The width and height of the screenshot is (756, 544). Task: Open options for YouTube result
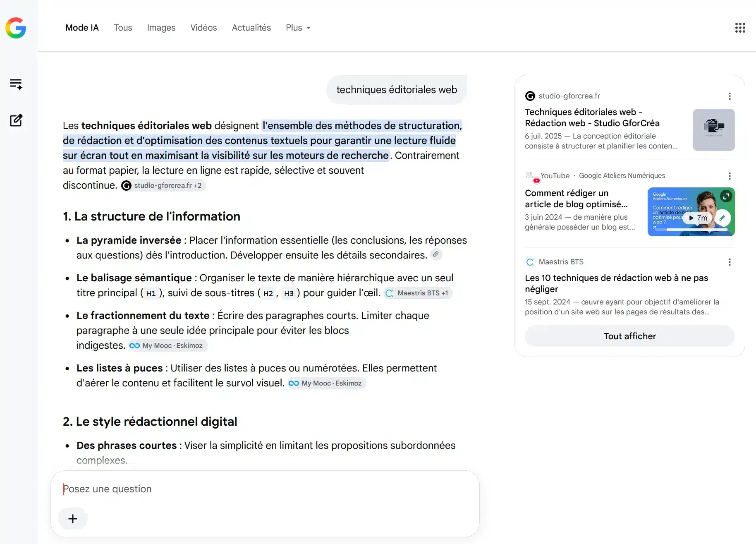pyautogui.click(x=730, y=176)
